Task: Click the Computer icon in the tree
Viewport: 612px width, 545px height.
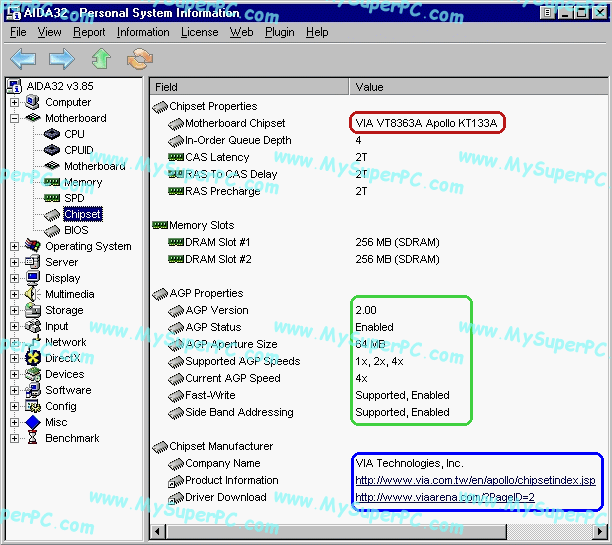Action: 32,102
